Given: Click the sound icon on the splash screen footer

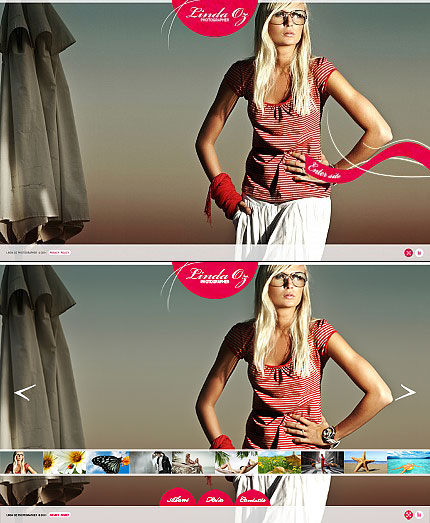Looking at the screenshot, I should coord(419,252).
